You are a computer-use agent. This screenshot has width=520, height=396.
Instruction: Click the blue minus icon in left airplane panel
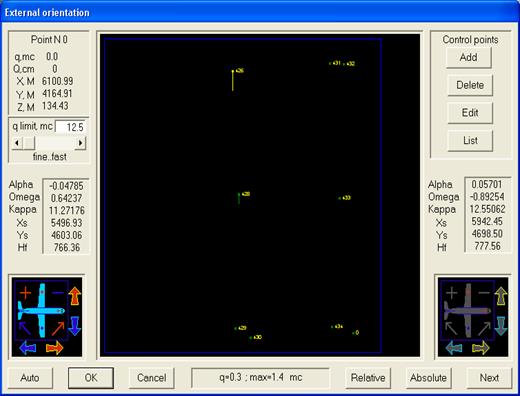[x=58, y=293]
